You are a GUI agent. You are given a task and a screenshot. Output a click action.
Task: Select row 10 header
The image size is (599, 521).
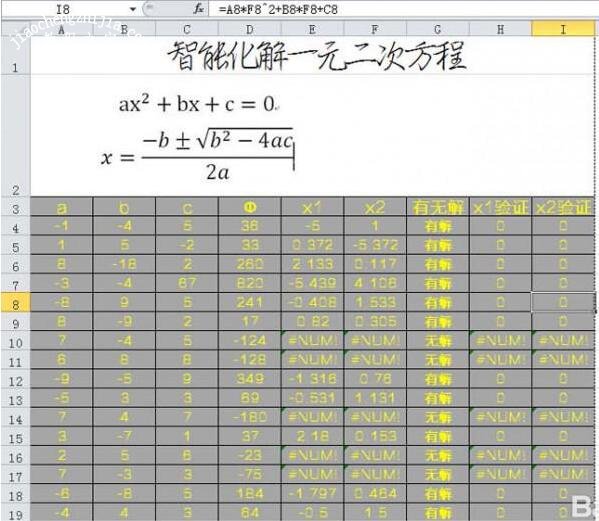click(15, 341)
